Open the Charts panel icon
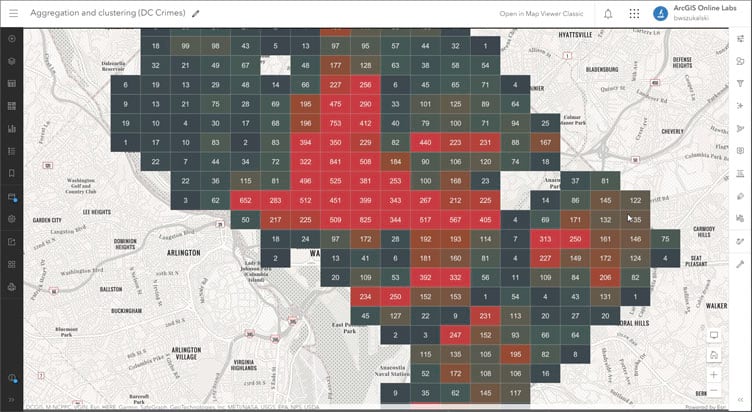Viewport: 752px width, 412px height. [12, 129]
